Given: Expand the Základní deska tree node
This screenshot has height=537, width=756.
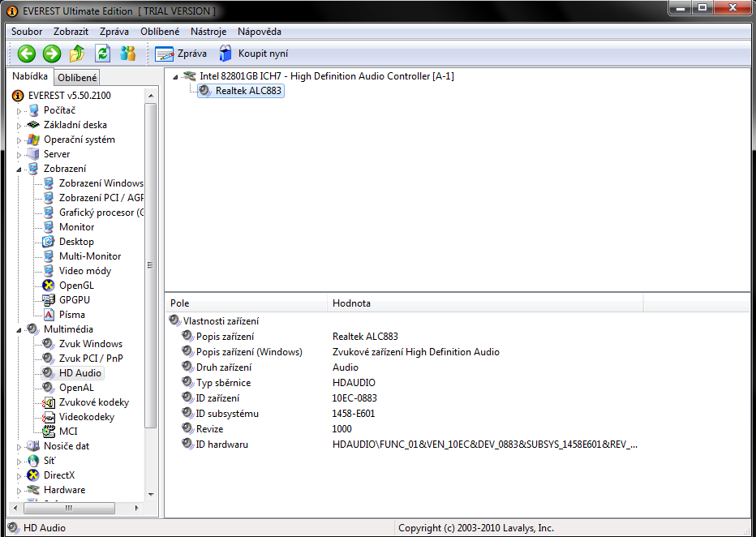Looking at the screenshot, I should pos(19,126).
